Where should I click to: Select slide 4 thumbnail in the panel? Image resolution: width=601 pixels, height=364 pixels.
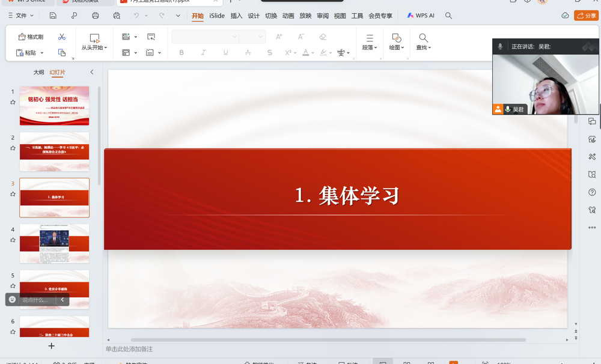(54, 243)
